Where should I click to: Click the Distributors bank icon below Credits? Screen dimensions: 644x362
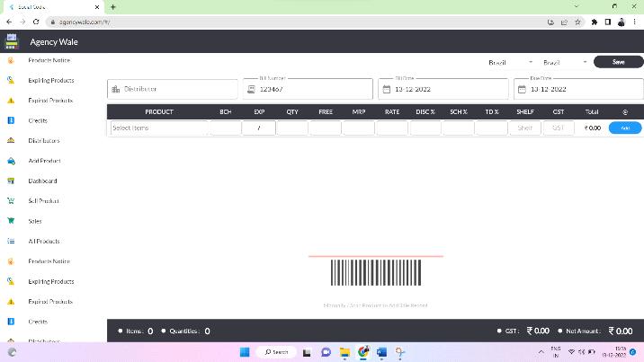point(11,141)
